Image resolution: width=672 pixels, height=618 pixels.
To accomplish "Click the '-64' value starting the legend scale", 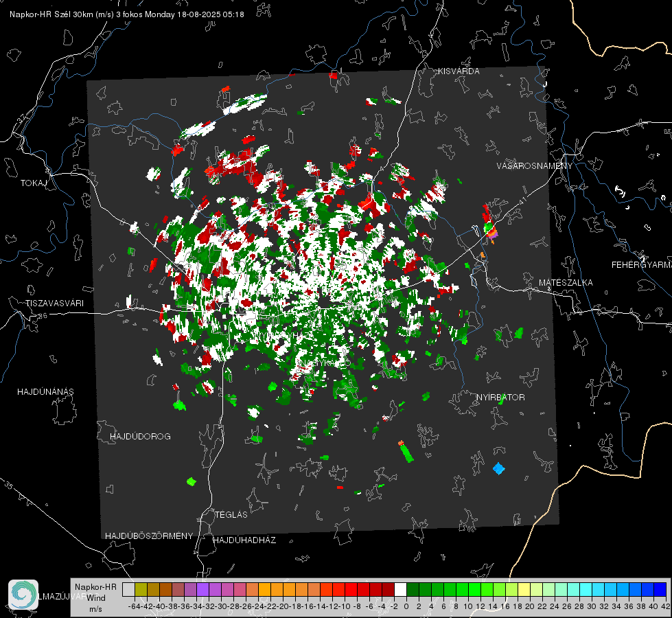I will coord(134,606).
